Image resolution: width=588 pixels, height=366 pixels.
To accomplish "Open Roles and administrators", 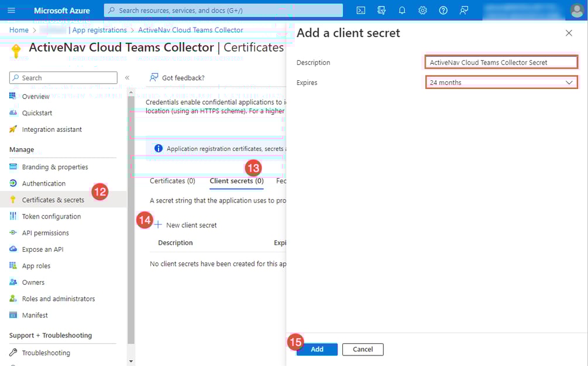I will click(58, 298).
